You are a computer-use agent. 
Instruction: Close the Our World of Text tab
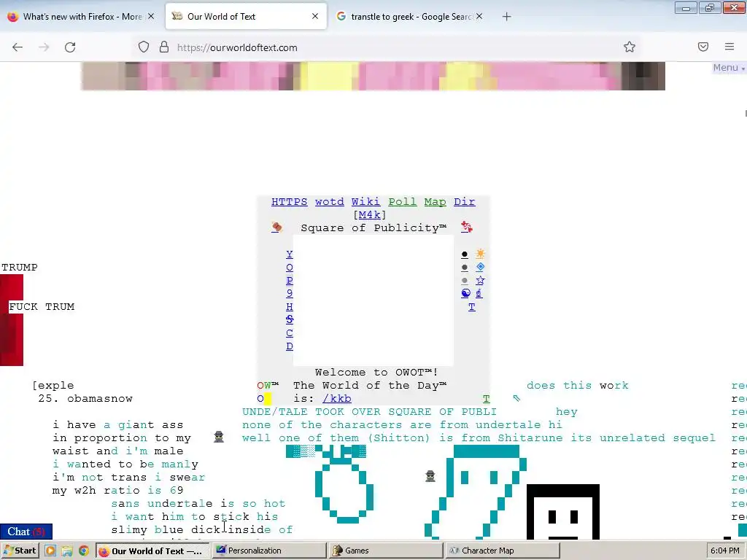315,16
